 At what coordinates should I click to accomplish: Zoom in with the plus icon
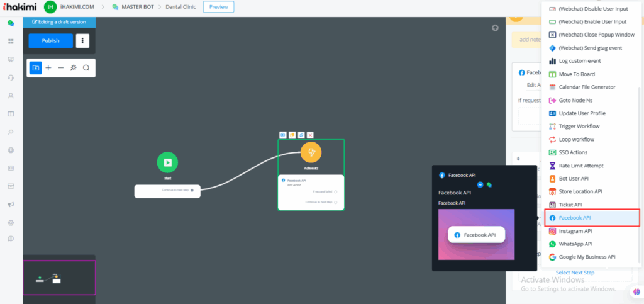tap(48, 68)
